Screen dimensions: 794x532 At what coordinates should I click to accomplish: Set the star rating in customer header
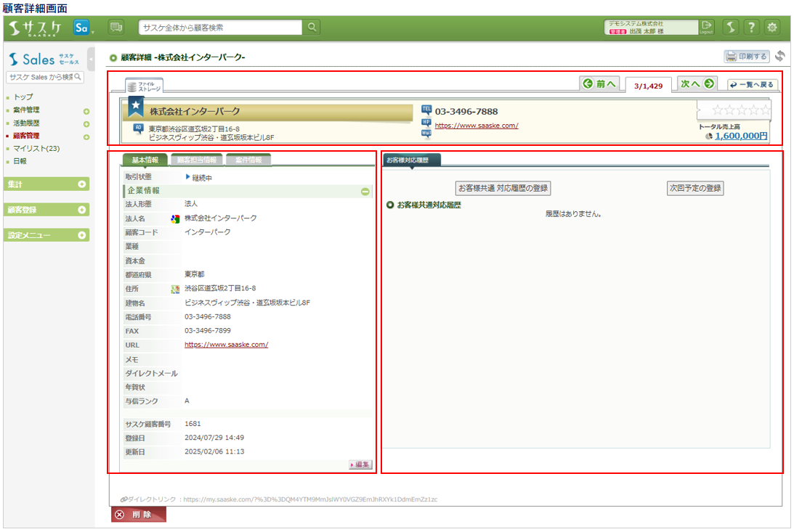tap(742, 110)
